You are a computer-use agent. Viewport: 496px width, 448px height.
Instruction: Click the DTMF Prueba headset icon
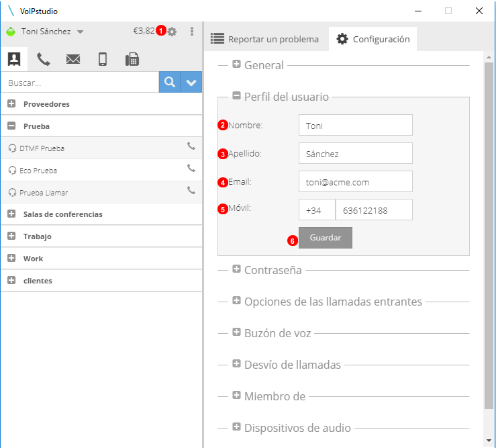coord(12,148)
